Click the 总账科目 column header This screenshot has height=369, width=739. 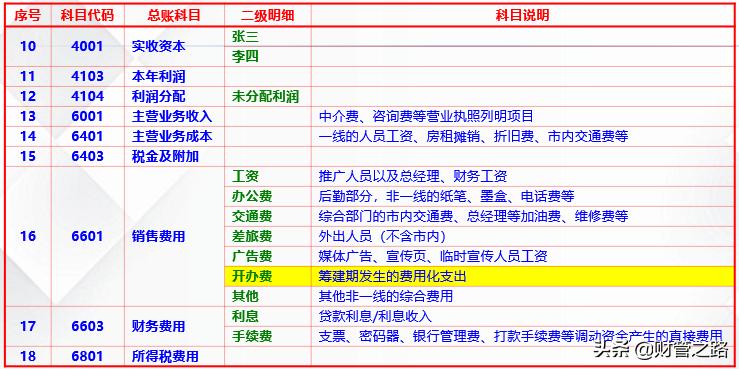(174, 15)
